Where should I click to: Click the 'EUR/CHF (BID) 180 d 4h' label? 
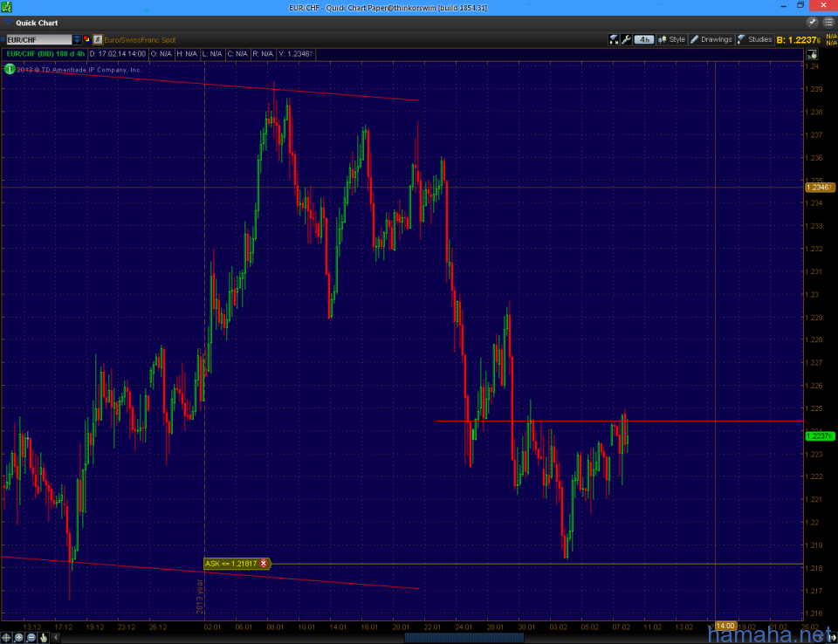pos(45,54)
